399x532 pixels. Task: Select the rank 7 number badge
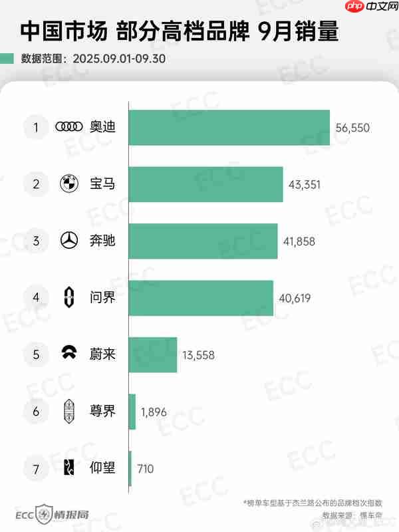(x=36, y=468)
